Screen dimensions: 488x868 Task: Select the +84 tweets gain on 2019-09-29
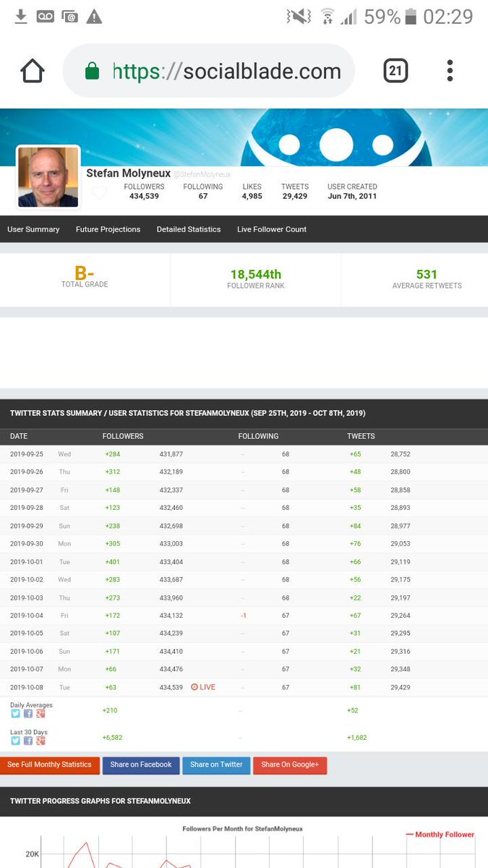[355, 526]
